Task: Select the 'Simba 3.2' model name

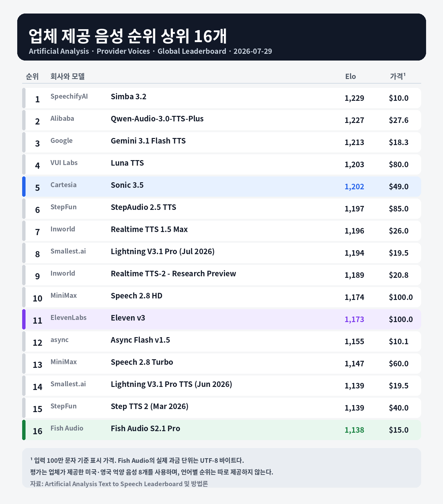Action: click(x=128, y=96)
